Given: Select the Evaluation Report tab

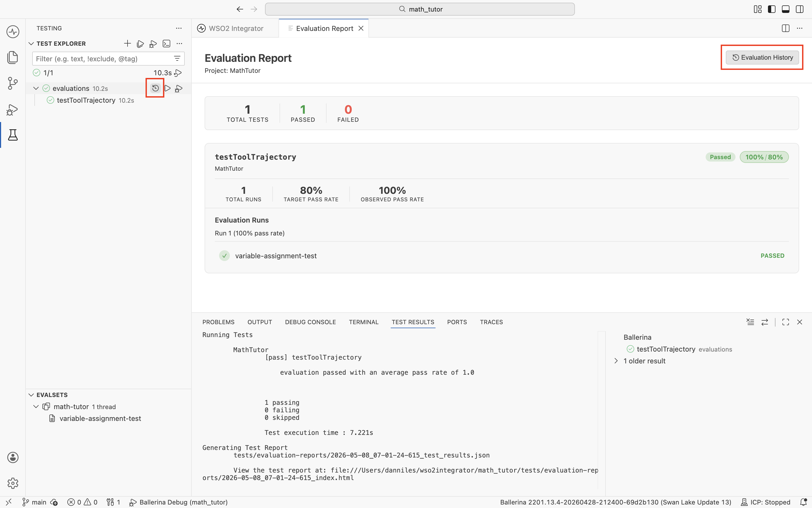Looking at the screenshot, I should click(324, 28).
